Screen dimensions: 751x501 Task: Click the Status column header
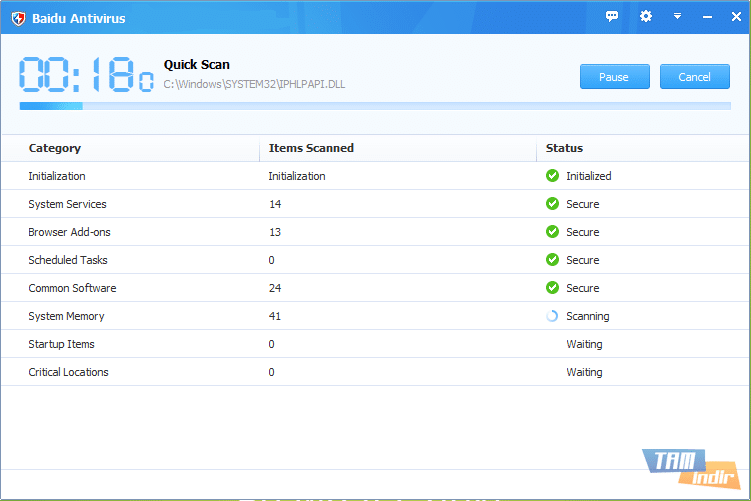[564, 148]
